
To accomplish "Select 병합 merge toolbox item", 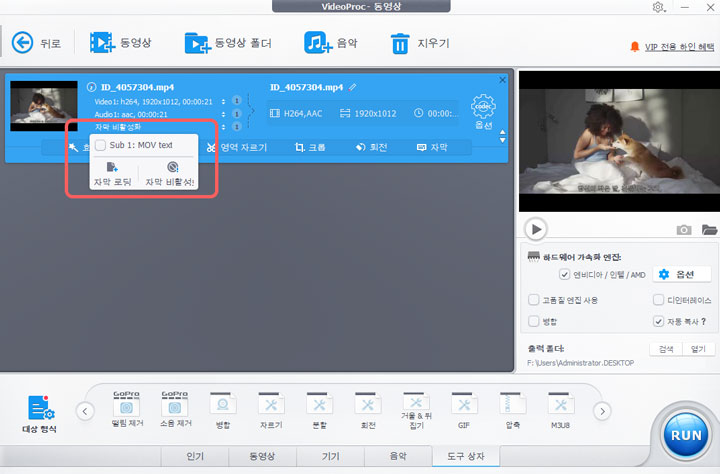I will click(223, 411).
